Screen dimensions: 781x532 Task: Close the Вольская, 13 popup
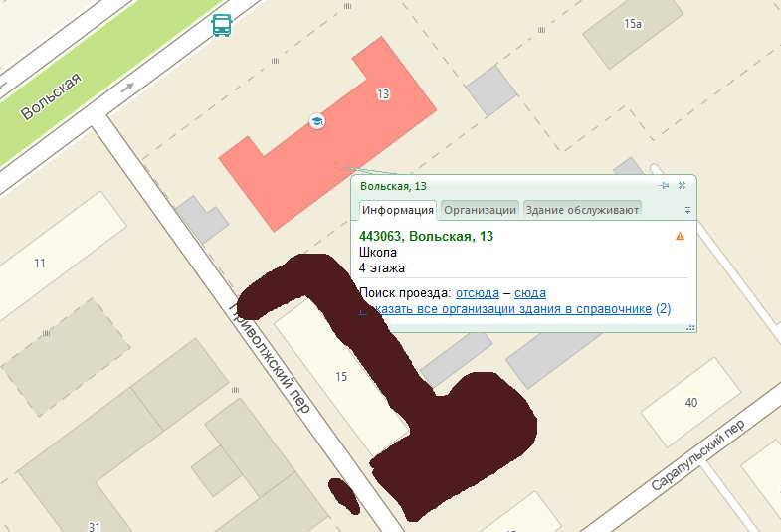click(682, 186)
